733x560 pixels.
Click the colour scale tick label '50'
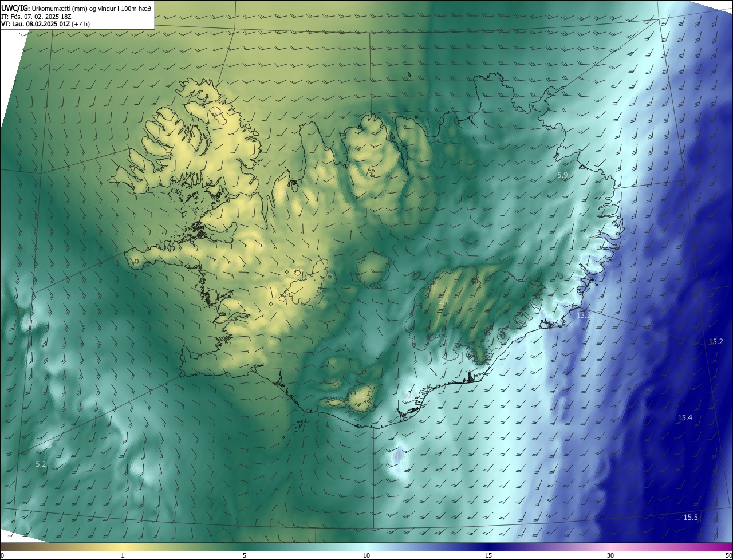(x=728, y=555)
